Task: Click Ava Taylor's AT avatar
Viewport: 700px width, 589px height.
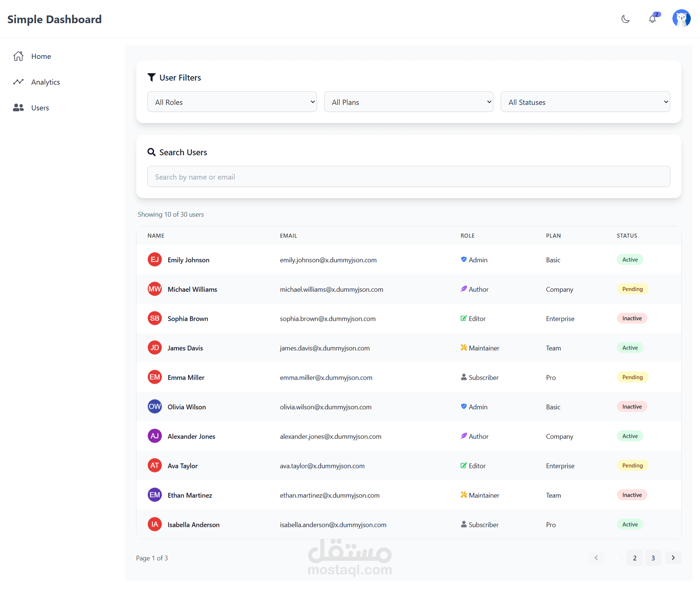Action: (x=155, y=465)
